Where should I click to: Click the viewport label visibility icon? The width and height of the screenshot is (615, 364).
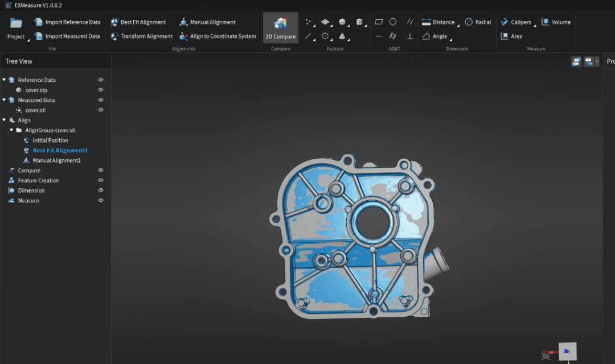pyautogui.click(x=589, y=61)
